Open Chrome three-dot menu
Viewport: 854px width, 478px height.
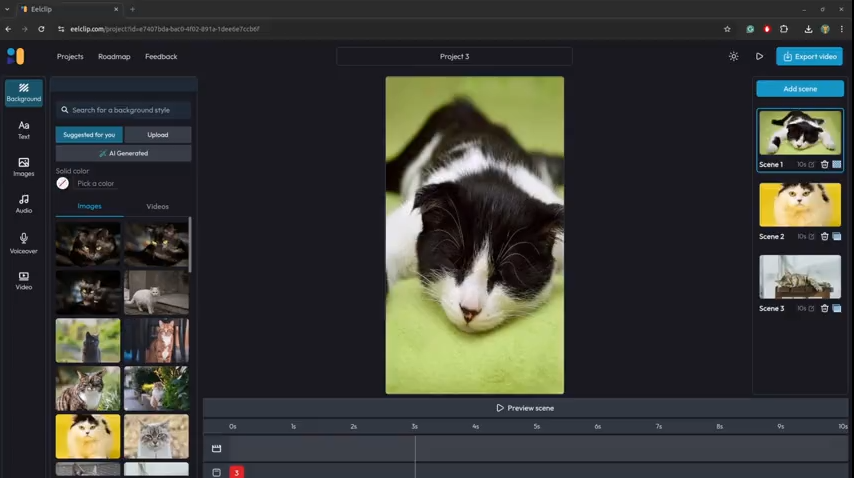coord(841,29)
